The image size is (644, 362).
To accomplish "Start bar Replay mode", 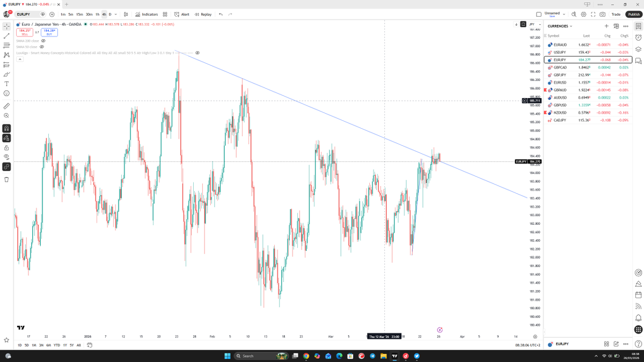I will [x=203, y=14].
